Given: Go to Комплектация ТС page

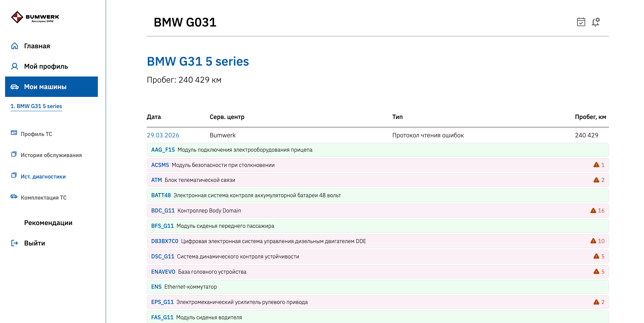Looking at the screenshot, I should point(43,198).
